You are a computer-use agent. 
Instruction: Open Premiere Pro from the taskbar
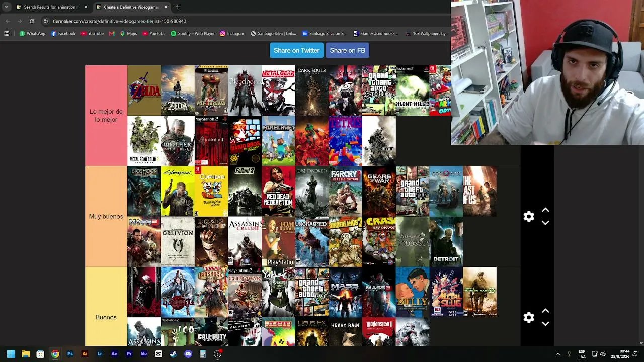[x=129, y=354]
